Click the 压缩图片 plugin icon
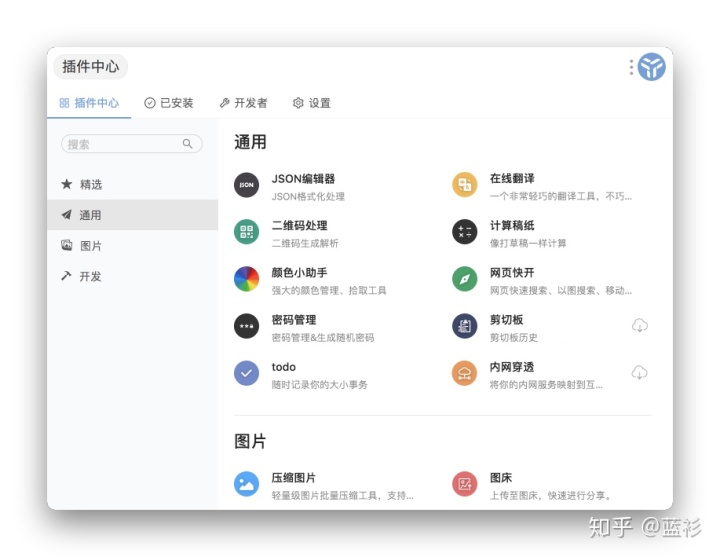 click(x=246, y=484)
